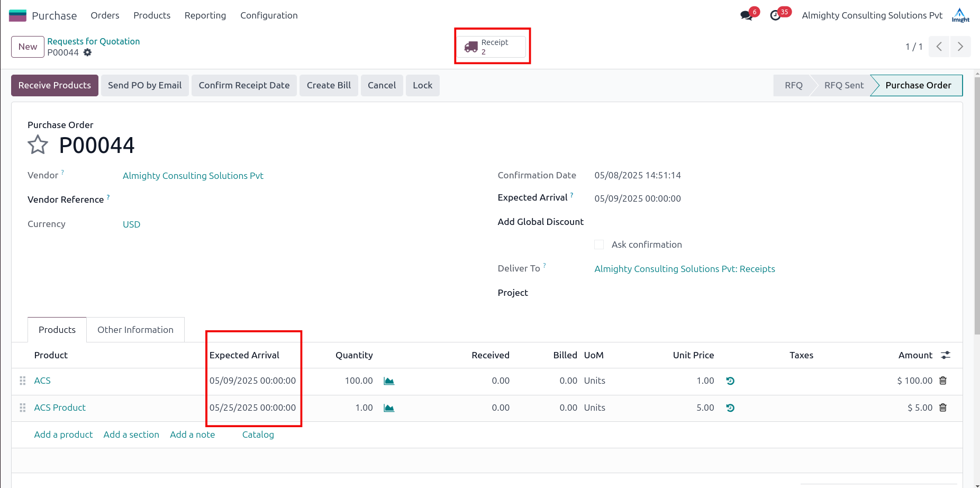Click price history icon for ACS Product row

[730, 408]
